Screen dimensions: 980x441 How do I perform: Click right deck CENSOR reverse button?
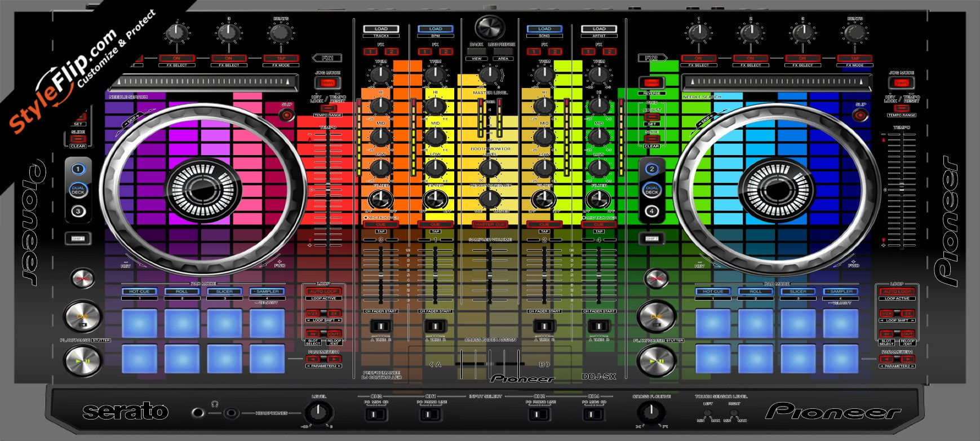point(652,83)
